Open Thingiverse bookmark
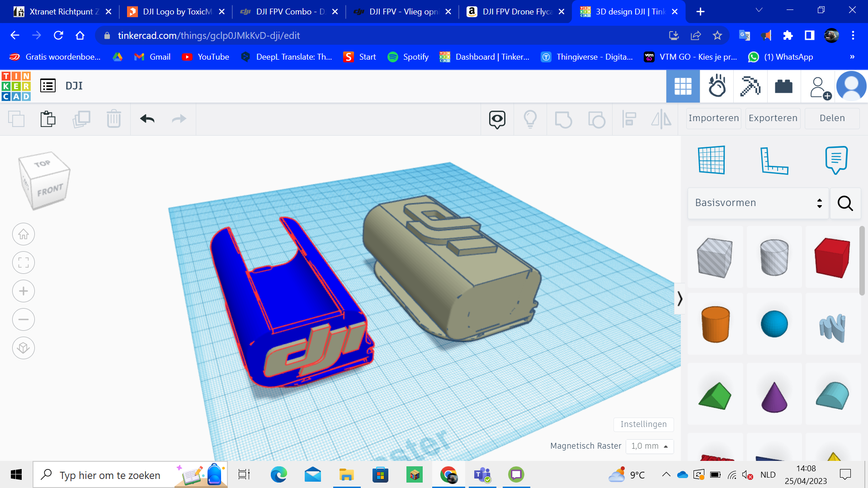 tap(587, 57)
